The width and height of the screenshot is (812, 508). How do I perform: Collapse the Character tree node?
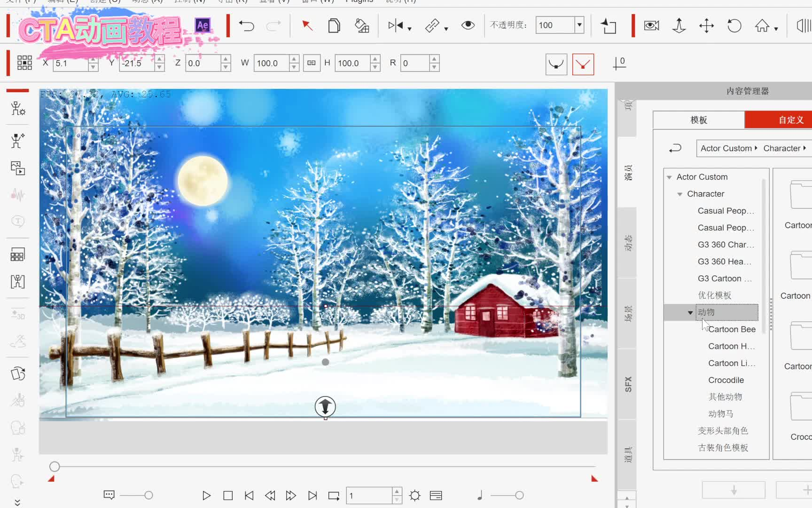point(679,194)
